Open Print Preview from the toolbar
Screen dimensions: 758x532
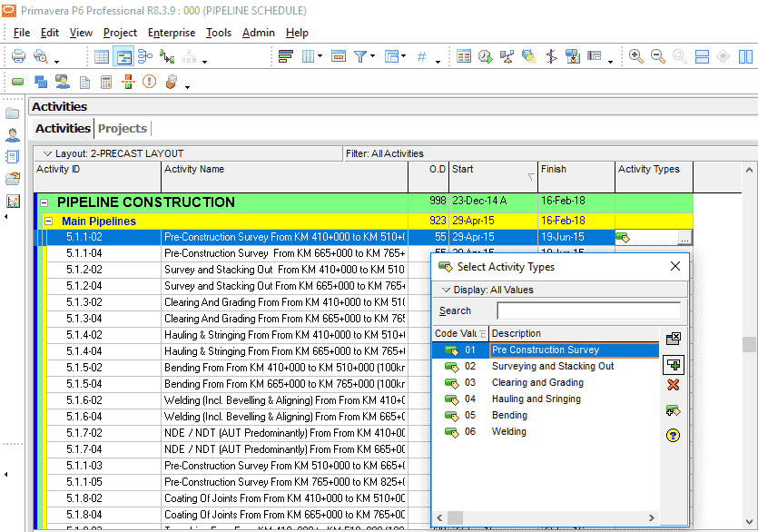coord(41,56)
